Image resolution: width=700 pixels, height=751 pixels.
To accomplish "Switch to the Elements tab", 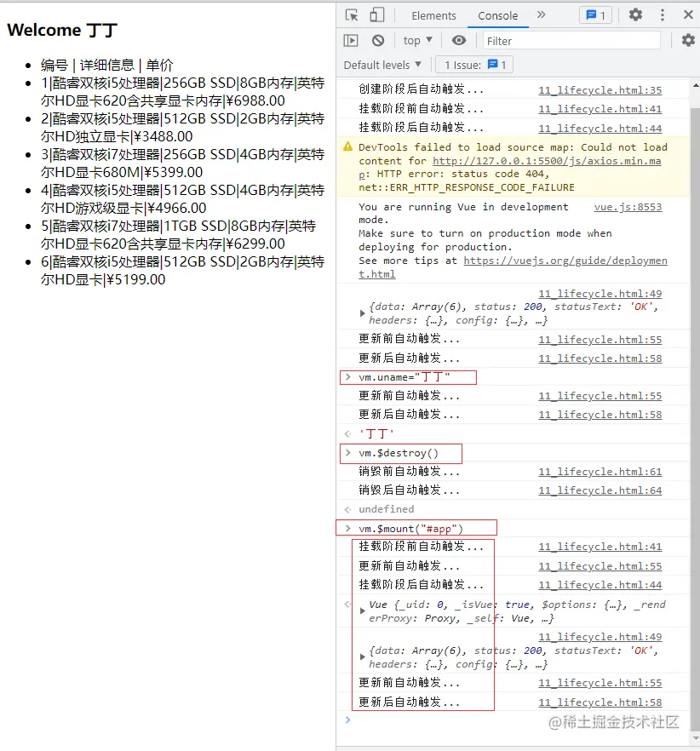I will coord(433,14).
